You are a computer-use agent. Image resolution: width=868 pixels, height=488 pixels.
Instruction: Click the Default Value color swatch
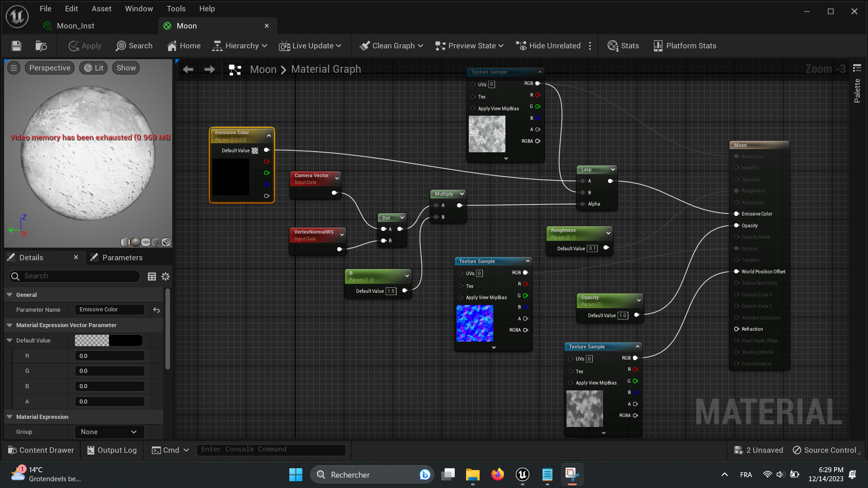(108, 341)
